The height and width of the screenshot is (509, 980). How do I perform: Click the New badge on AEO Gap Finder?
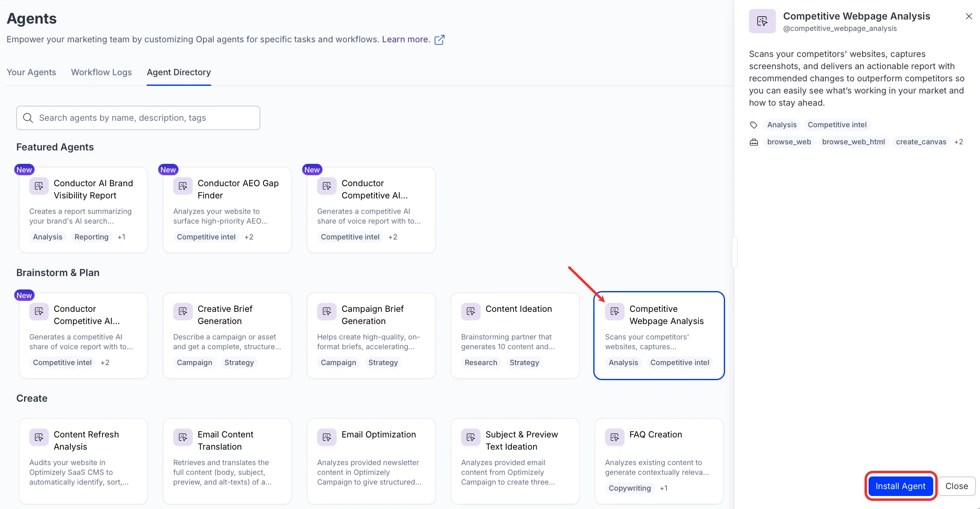[168, 170]
